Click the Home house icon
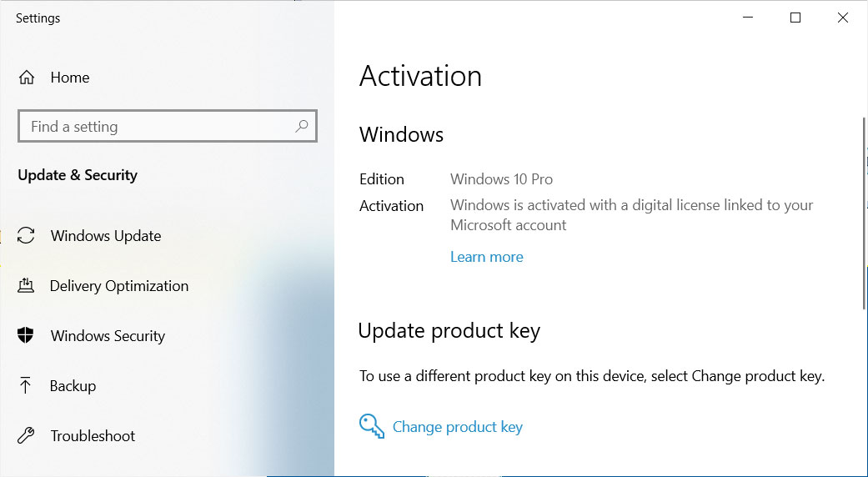This screenshot has height=477, width=868. pos(27,78)
